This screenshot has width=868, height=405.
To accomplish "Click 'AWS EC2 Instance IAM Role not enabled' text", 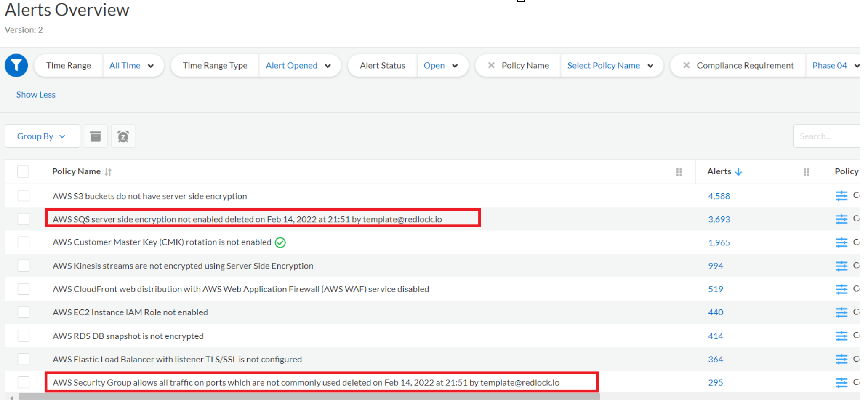I will point(130,312).
